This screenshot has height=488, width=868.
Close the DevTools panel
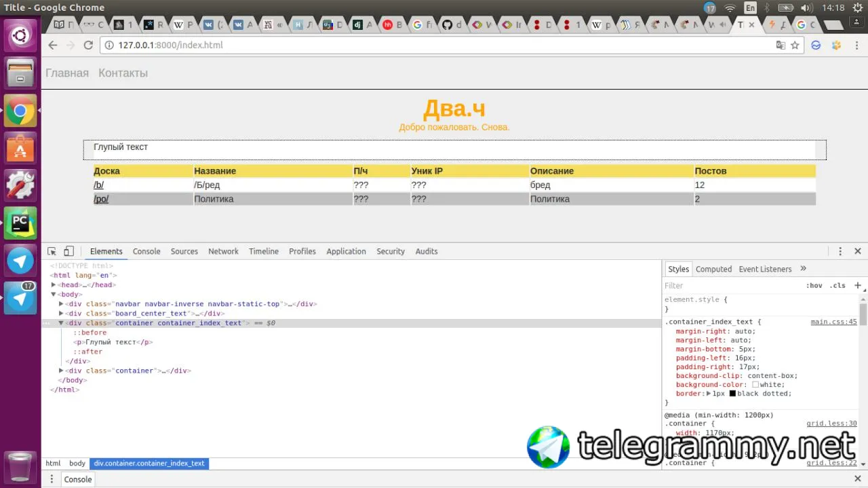tap(857, 251)
